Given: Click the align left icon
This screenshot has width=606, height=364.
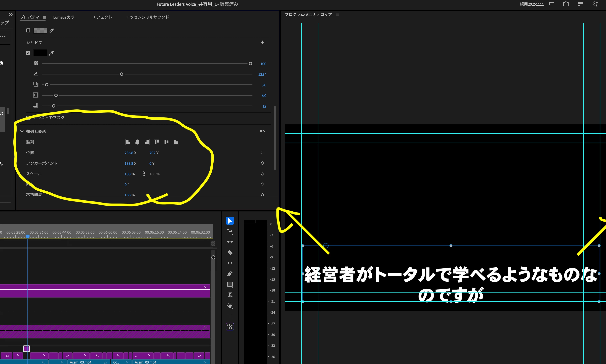Looking at the screenshot, I should (128, 142).
